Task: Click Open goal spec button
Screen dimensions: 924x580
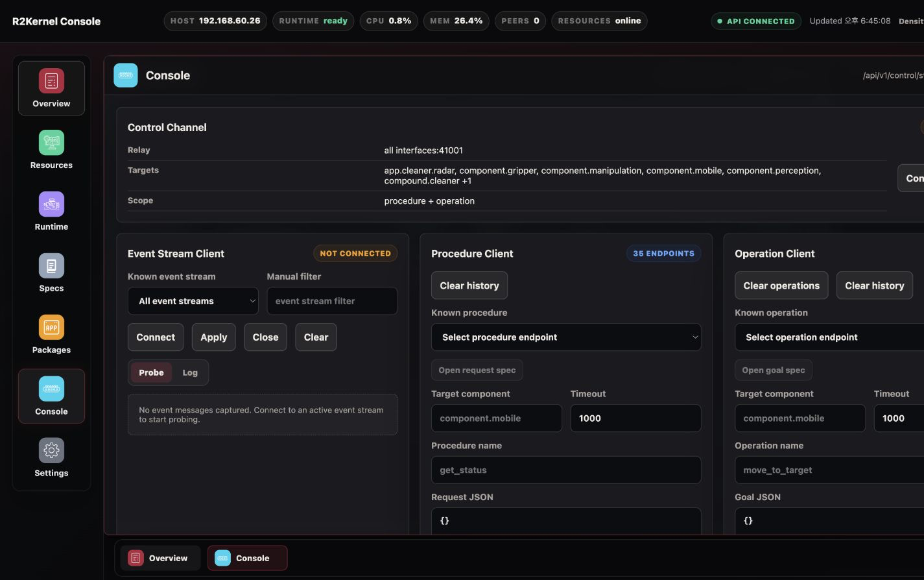Action: tap(774, 370)
